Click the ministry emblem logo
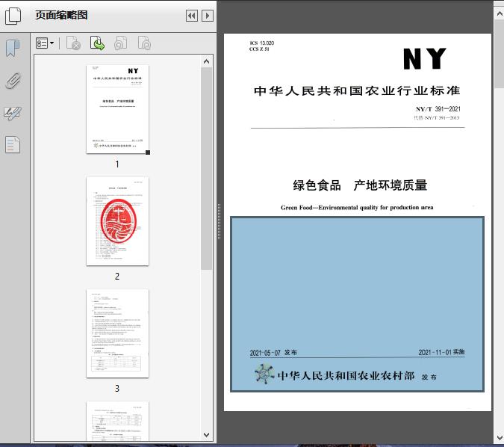Screen dimensions: 504x447 coord(264,374)
